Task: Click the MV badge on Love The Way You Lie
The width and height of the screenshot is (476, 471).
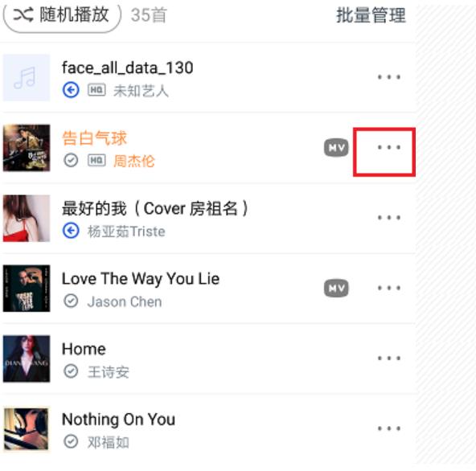Action: pos(336,288)
